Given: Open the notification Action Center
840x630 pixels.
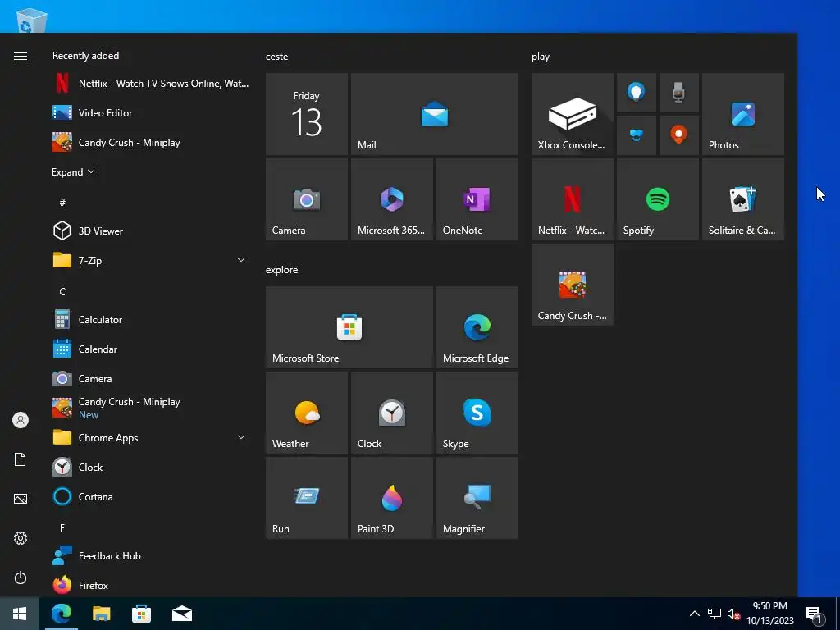Looking at the screenshot, I should pyautogui.click(x=815, y=614).
